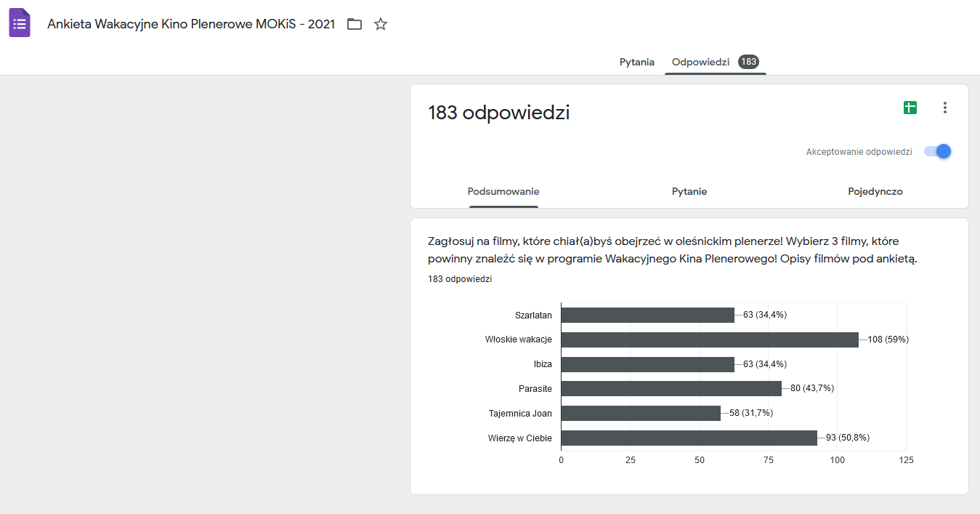Click the "125" axis tick label
980x514 pixels.
[906, 460]
